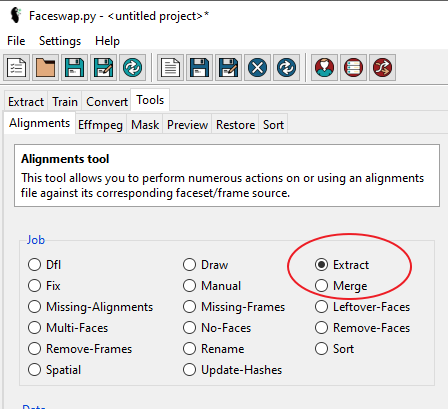The width and height of the screenshot is (448, 409).
Task: Open project using the folder icon
Action: [x=46, y=68]
